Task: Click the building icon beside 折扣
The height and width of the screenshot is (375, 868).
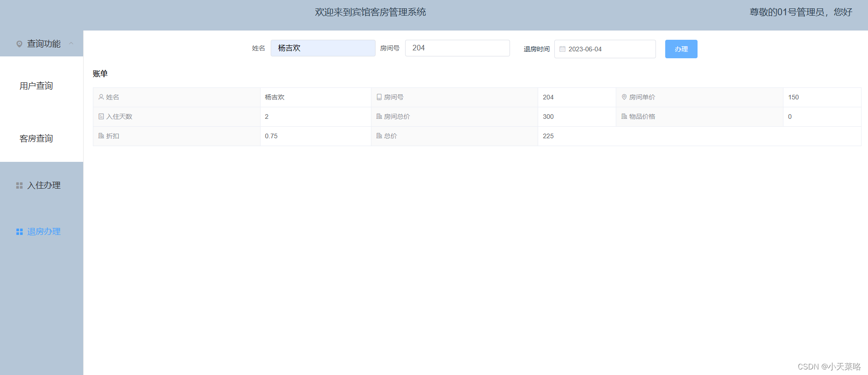Action: [101, 136]
